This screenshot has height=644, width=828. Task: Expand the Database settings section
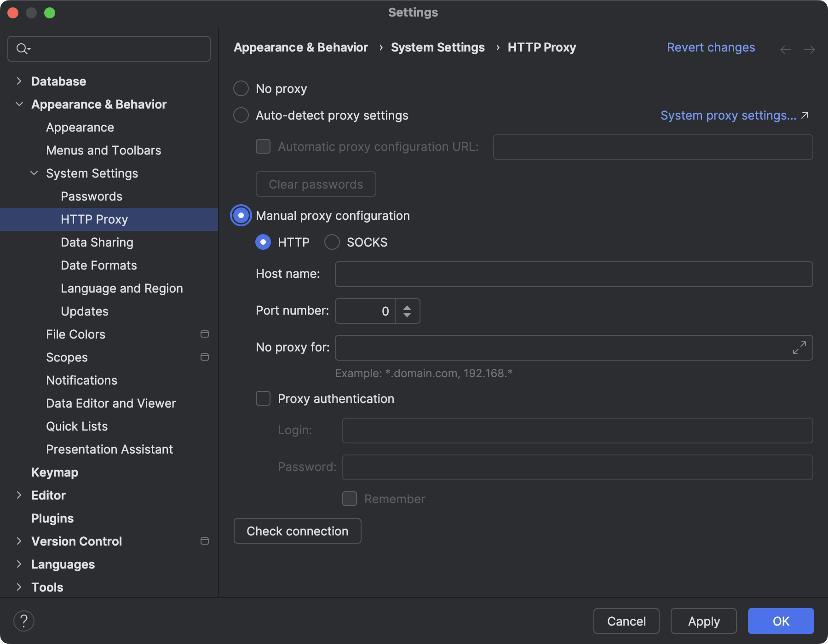(19, 81)
